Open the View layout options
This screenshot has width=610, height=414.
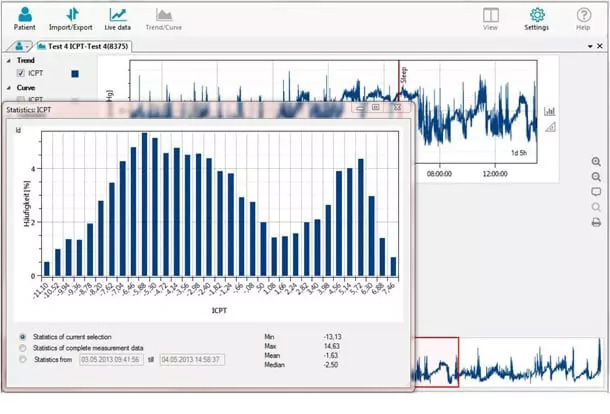491,19
